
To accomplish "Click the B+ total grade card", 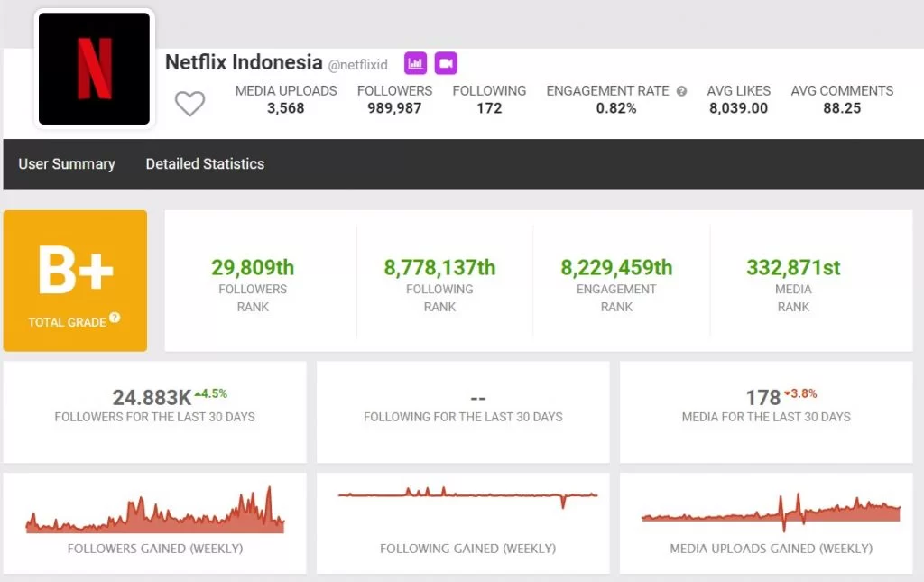I will tap(76, 281).
